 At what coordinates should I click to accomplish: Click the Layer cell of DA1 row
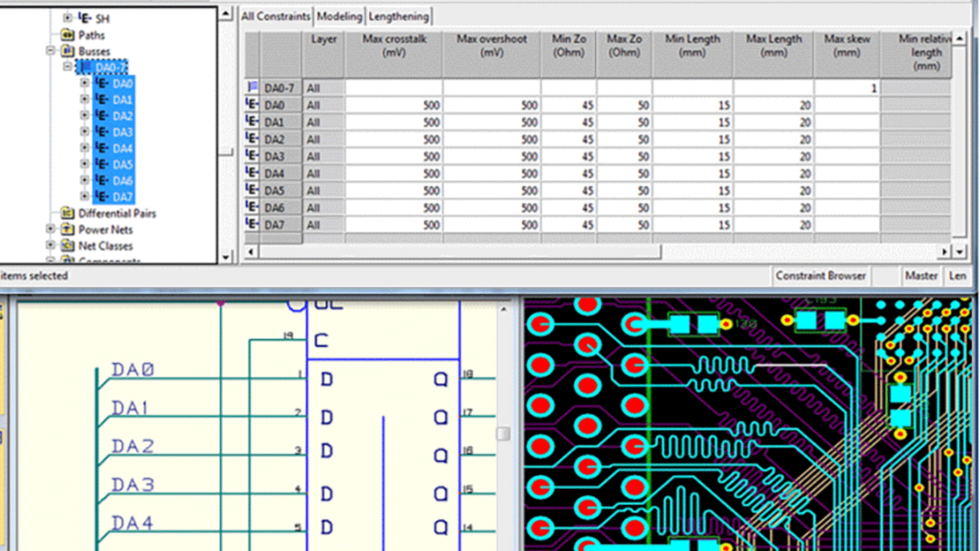[323, 122]
